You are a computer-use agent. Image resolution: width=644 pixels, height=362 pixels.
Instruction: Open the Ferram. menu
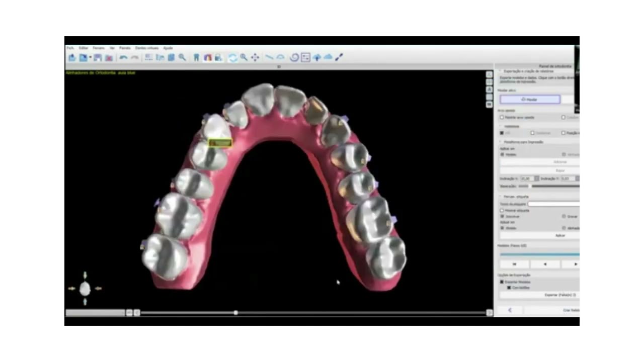tap(99, 48)
